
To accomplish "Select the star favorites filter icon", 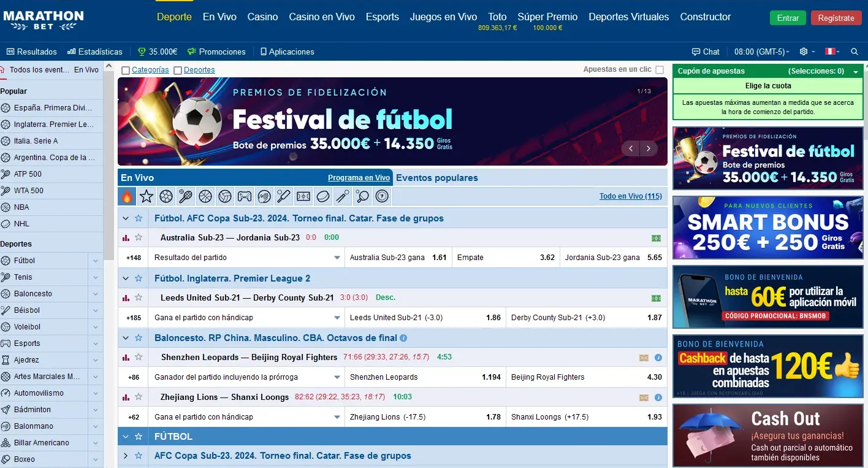I will point(147,196).
